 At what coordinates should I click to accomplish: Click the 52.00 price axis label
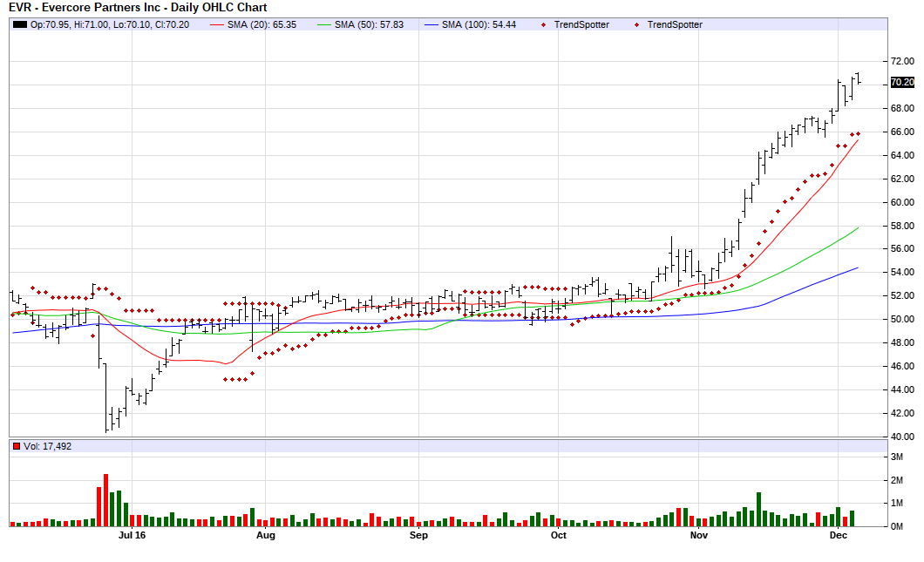click(902, 295)
